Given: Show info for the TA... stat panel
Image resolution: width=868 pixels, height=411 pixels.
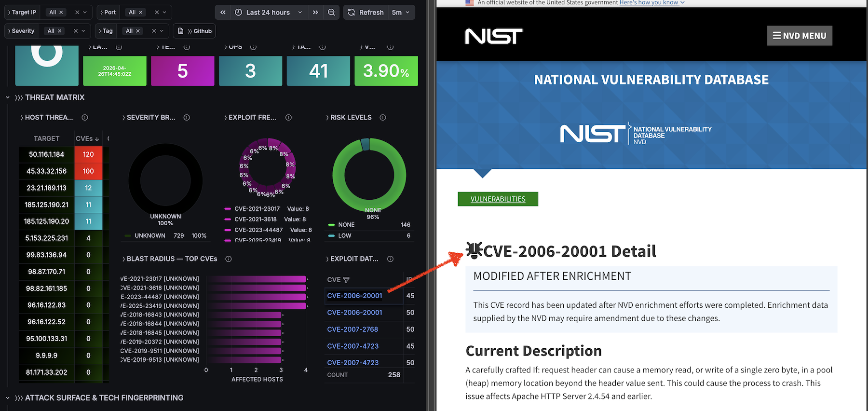Looking at the screenshot, I should pos(323,47).
